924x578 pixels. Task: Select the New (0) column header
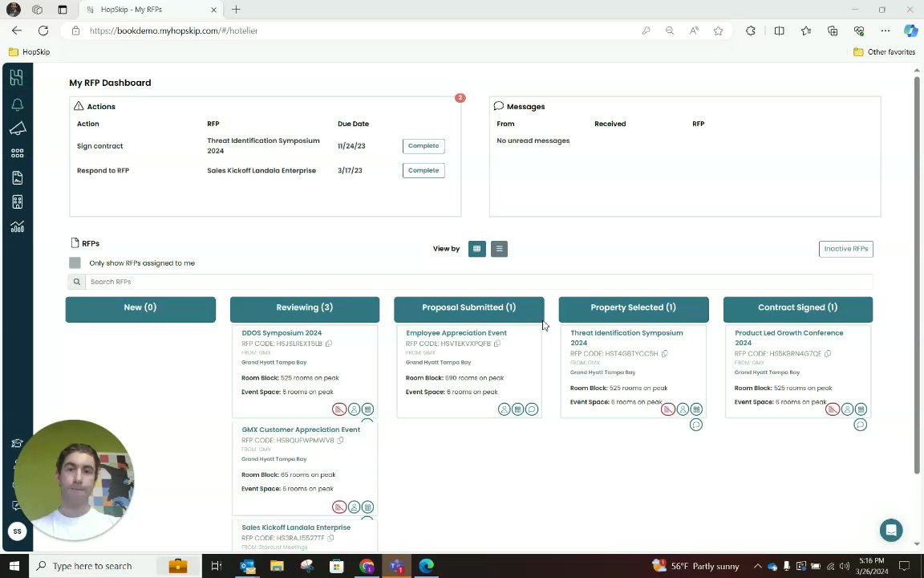[140, 309]
